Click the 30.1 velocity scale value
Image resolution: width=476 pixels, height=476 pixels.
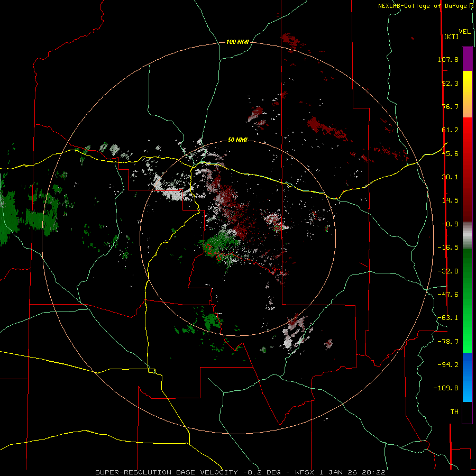coord(450,177)
